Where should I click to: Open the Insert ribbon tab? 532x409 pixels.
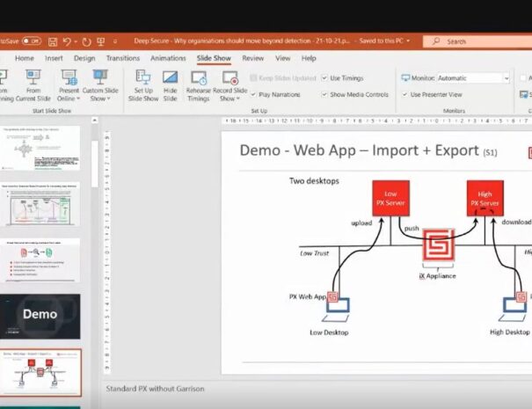pyautogui.click(x=54, y=58)
